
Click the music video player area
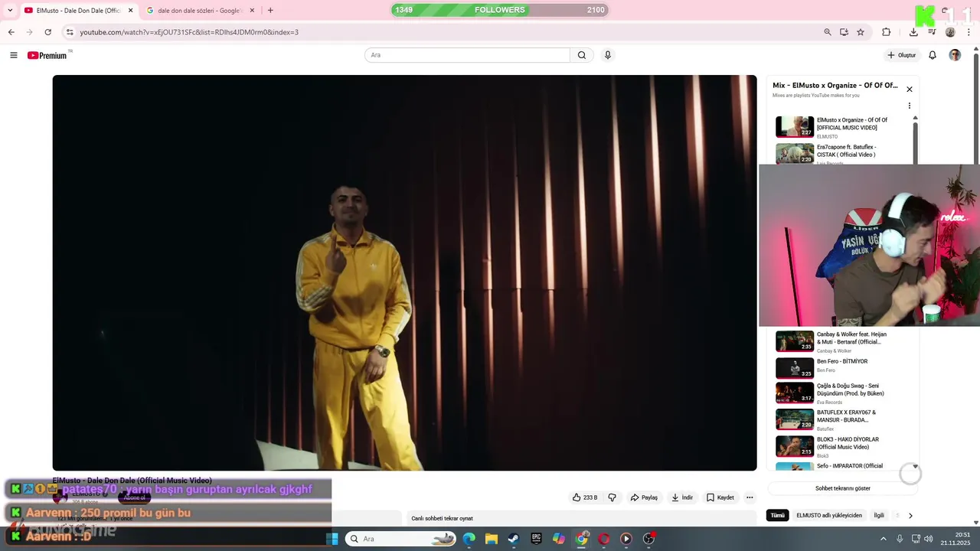[x=404, y=272]
